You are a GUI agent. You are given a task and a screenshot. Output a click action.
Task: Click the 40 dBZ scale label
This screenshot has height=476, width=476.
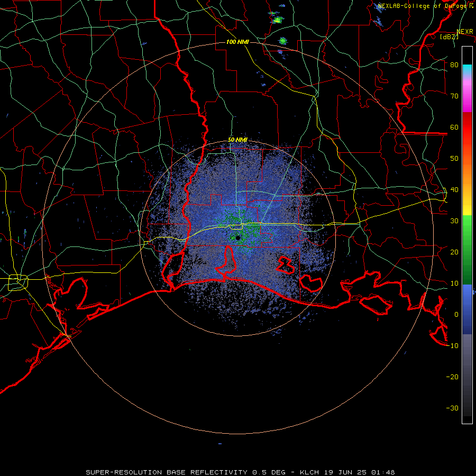pyautogui.click(x=454, y=190)
